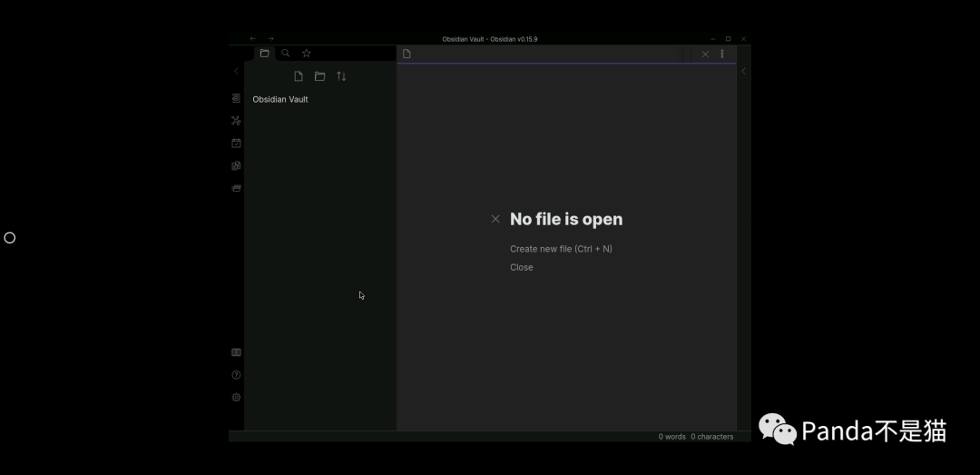The width and height of the screenshot is (980, 475).
Task: Maximize the Obsidian window
Action: click(x=728, y=39)
